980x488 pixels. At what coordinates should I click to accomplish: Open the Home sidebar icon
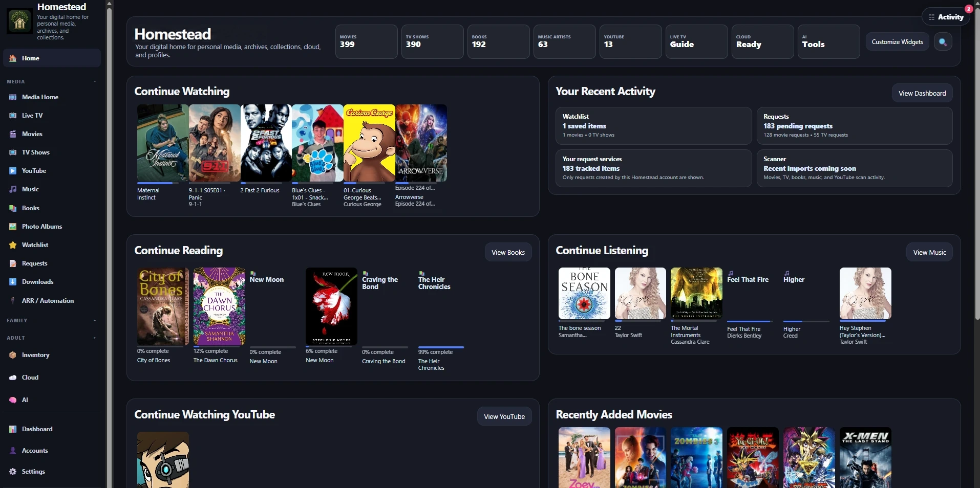coord(13,58)
